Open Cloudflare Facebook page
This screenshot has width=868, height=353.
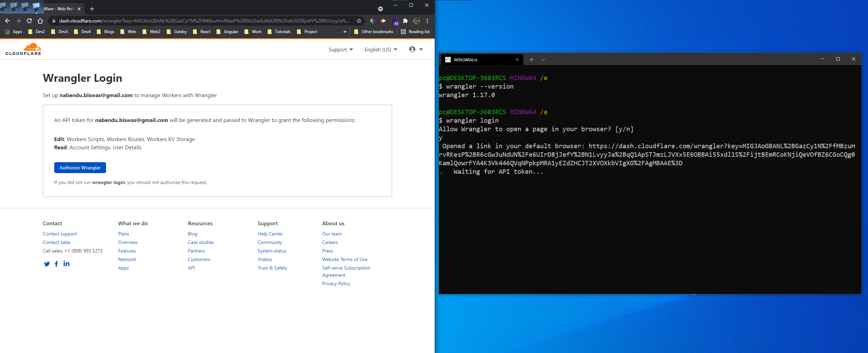coord(56,264)
